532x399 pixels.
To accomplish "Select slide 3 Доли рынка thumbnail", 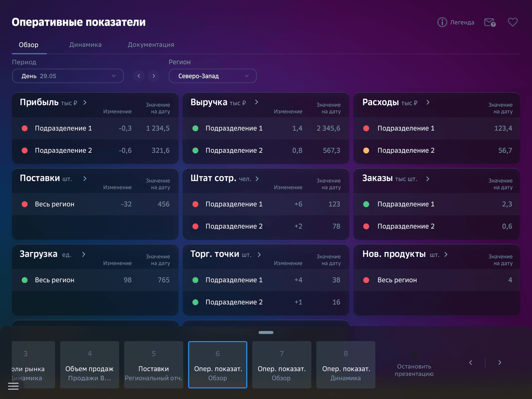I will point(33,365).
